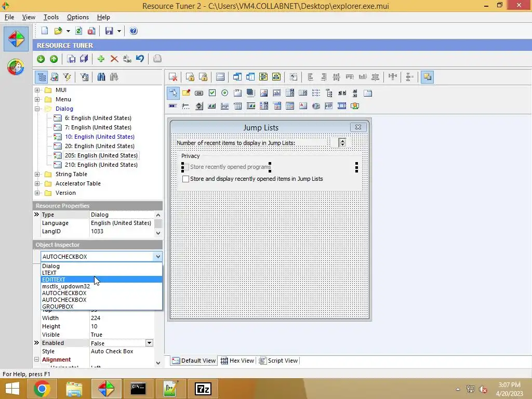Expand the Version folder node
The width and height of the screenshot is (532, 399).
point(37,193)
